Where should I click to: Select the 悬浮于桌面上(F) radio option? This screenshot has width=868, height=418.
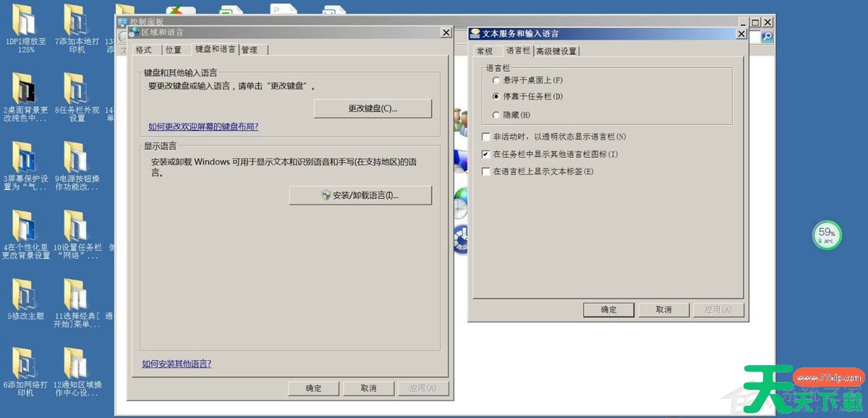coord(496,80)
